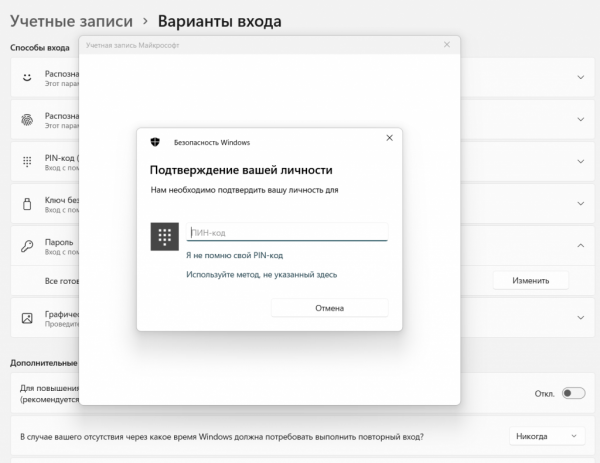Click the PIN-код keypad icon in Settings
Viewport: 600px width, 463px height.
click(27, 161)
